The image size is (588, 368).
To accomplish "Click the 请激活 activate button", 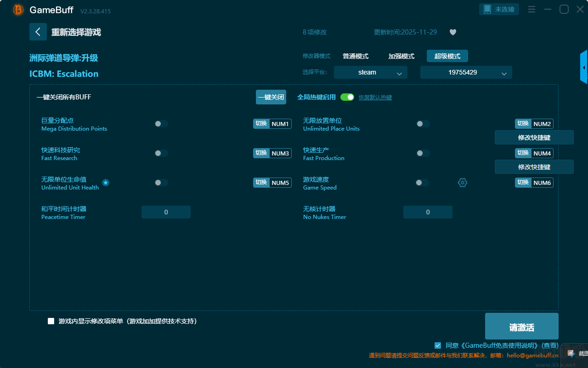I will click(x=522, y=326).
